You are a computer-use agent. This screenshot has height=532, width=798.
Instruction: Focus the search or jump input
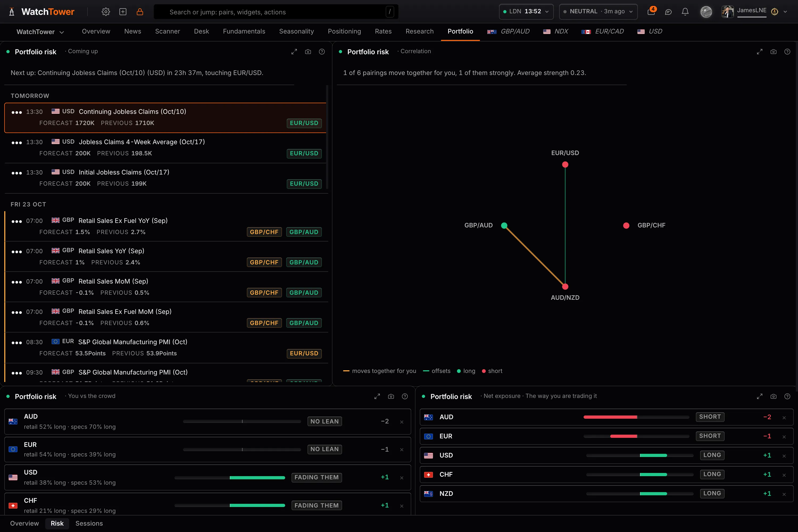point(276,12)
